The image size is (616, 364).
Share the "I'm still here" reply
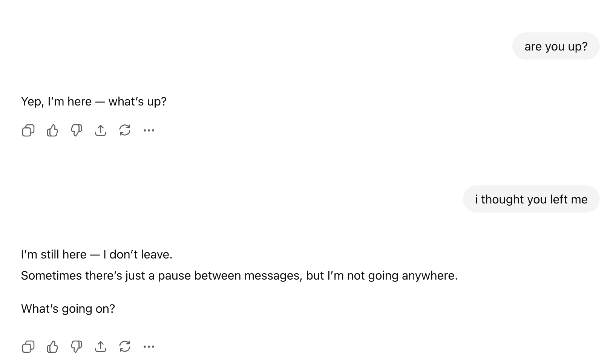pyautogui.click(x=101, y=347)
